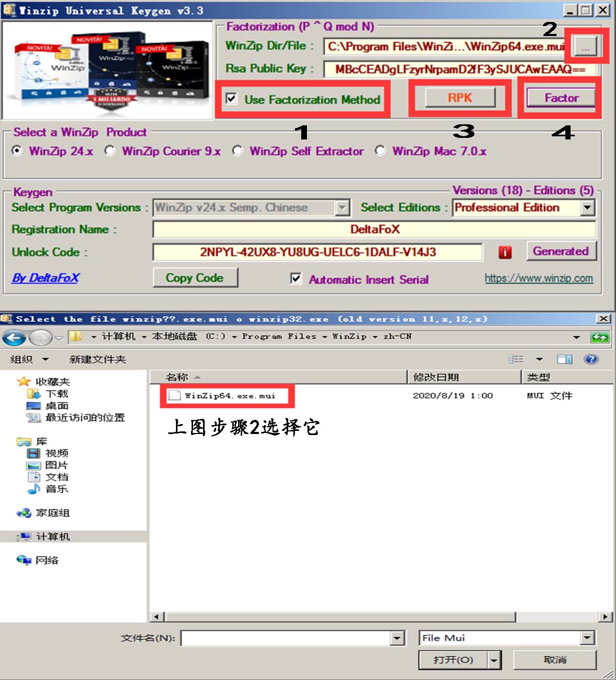Click the 音乐 music library icon in sidebar
This screenshot has height=680, width=616.
pyautogui.click(x=33, y=489)
